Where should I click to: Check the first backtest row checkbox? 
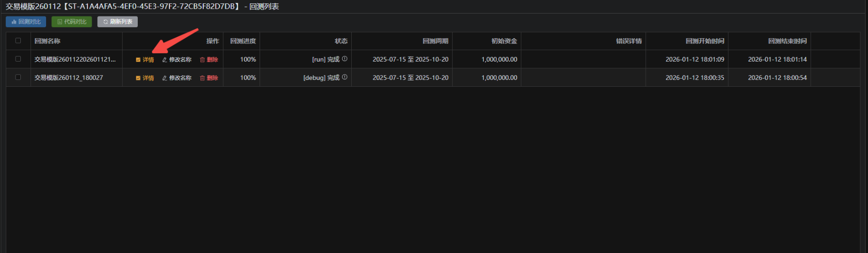pos(18,59)
